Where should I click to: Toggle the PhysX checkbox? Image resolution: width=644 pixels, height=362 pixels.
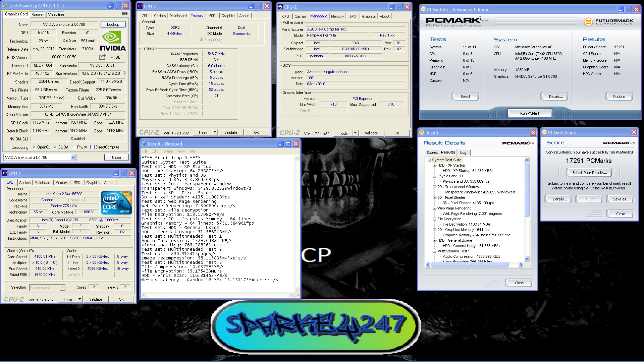tap(74, 147)
